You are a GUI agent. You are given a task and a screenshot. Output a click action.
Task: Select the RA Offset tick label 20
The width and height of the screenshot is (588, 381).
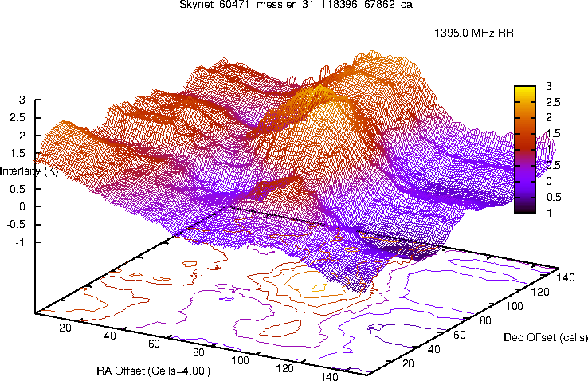coord(65,328)
